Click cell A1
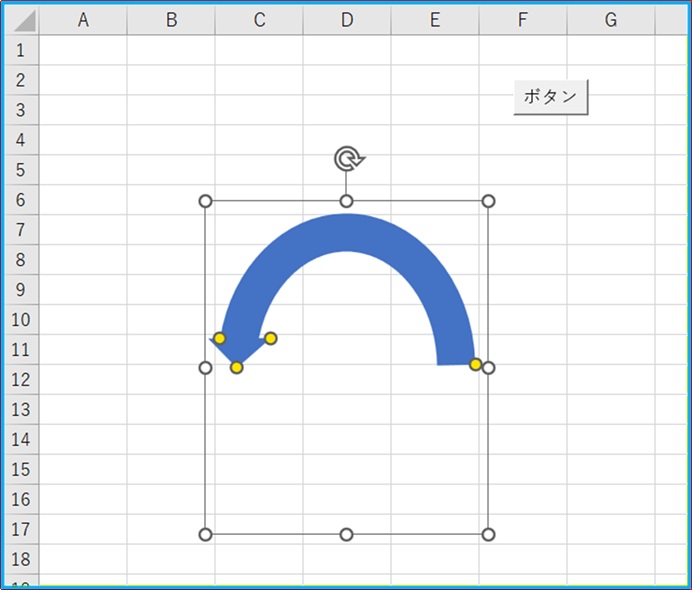The height and width of the screenshot is (590, 692). (x=83, y=50)
